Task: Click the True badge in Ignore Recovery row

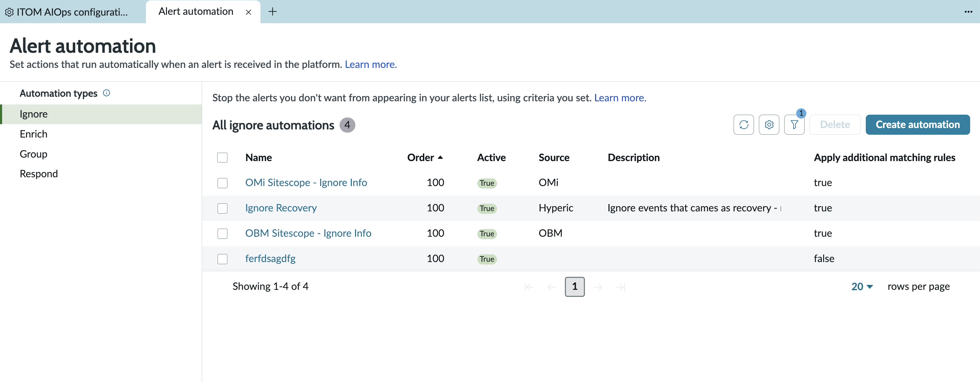Action: tap(486, 208)
